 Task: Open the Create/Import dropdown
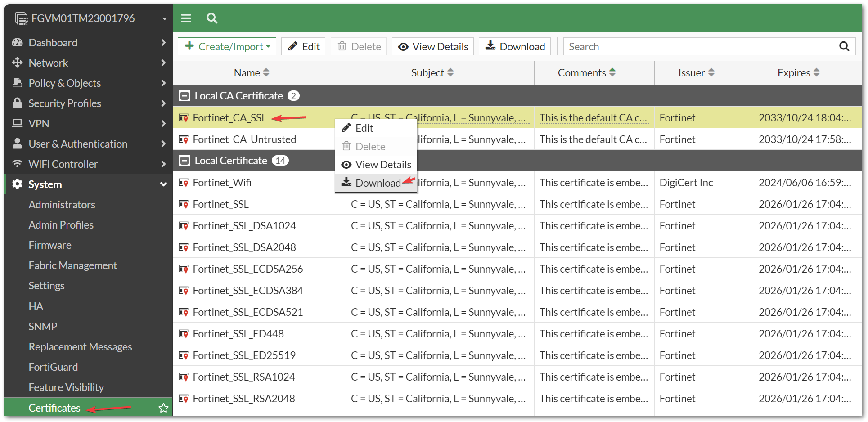pos(227,47)
